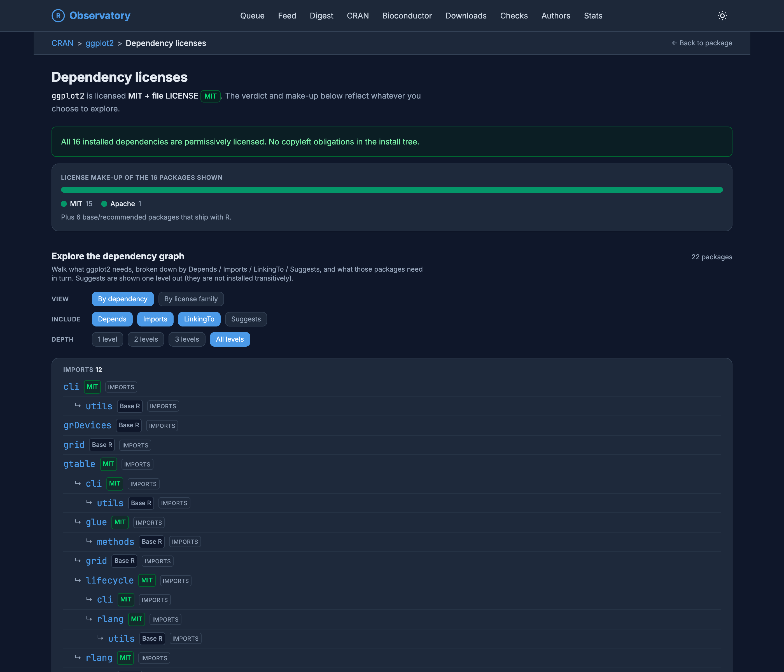Screen dimensions: 784x672
Task: Set depth to 2 levels
Action: pos(146,339)
